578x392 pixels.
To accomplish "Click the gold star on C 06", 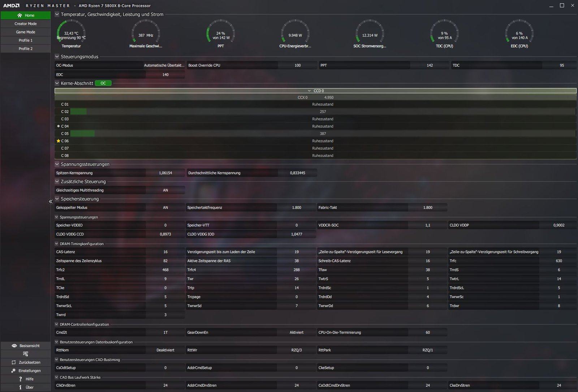I will click(58, 141).
